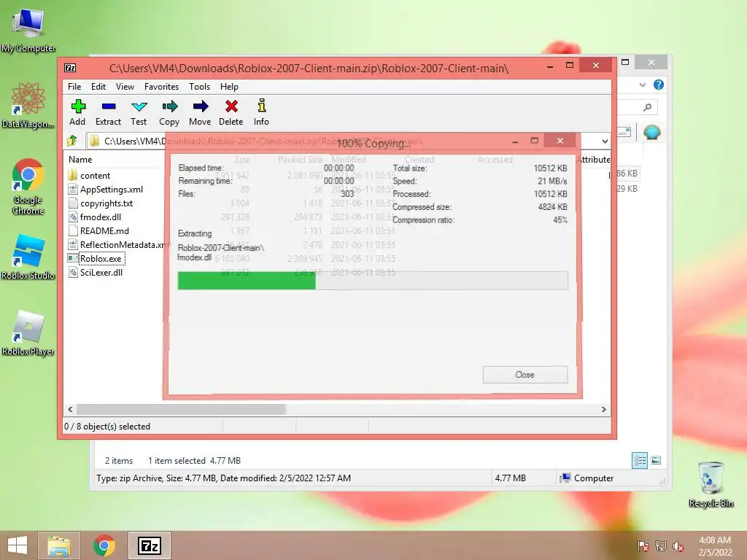The image size is (747, 560).
Task: Go up one folder level in 7-Zip
Action: (x=72, y=141)
